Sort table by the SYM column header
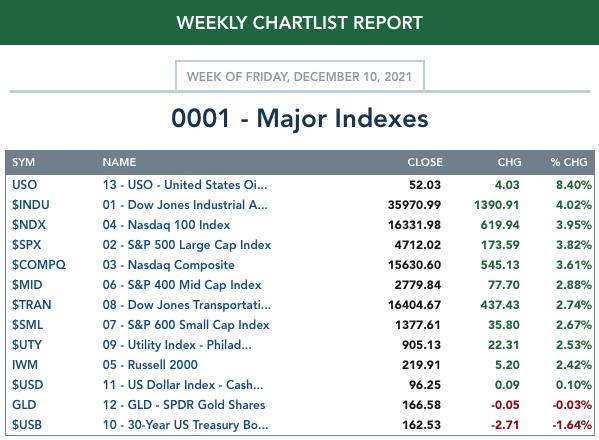Image resolution: width=599 pixels, height=440 pixels. pos(23,162)
